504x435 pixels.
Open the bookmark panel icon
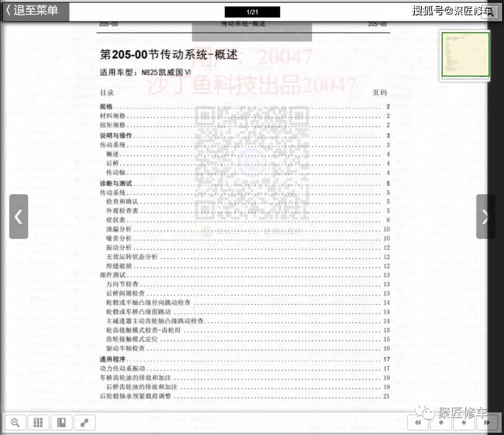pyautogui.click(x=62, y=422)
